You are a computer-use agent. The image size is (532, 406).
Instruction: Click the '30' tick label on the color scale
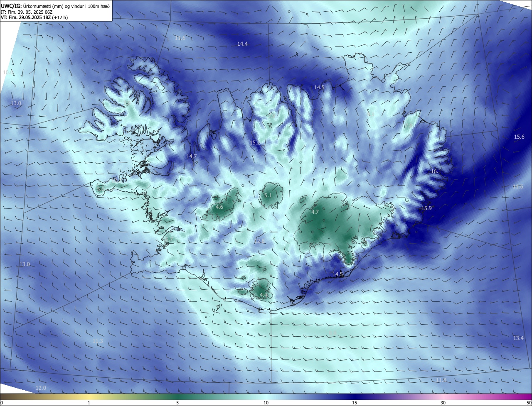443,403
